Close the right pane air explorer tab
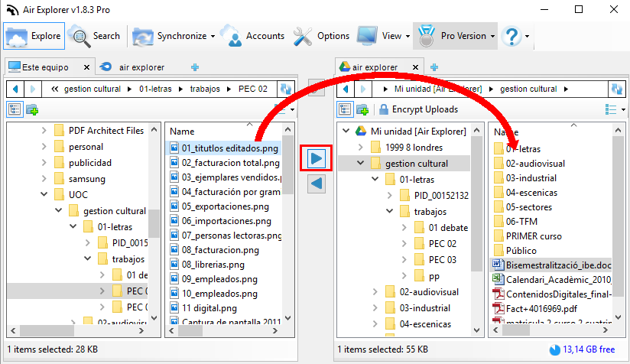The height and width of the screenshot is (364, 630). click(x=416, y=67)
